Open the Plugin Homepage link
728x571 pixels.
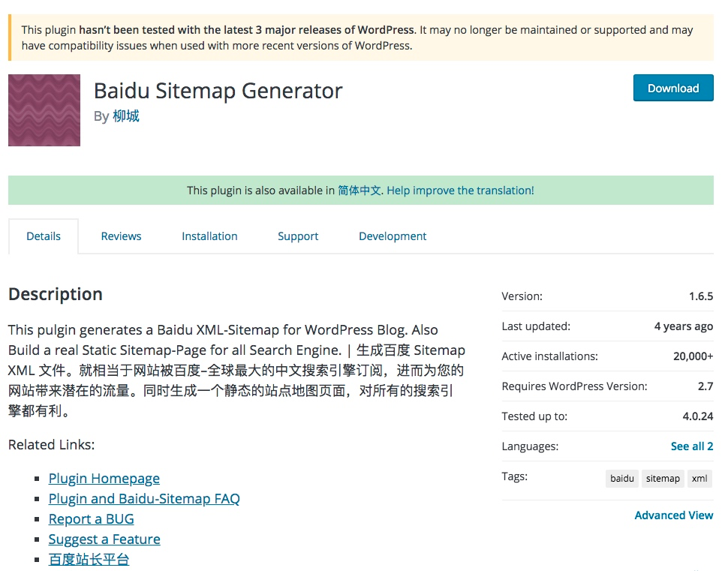pyautogui.click(x=104, y=478)
